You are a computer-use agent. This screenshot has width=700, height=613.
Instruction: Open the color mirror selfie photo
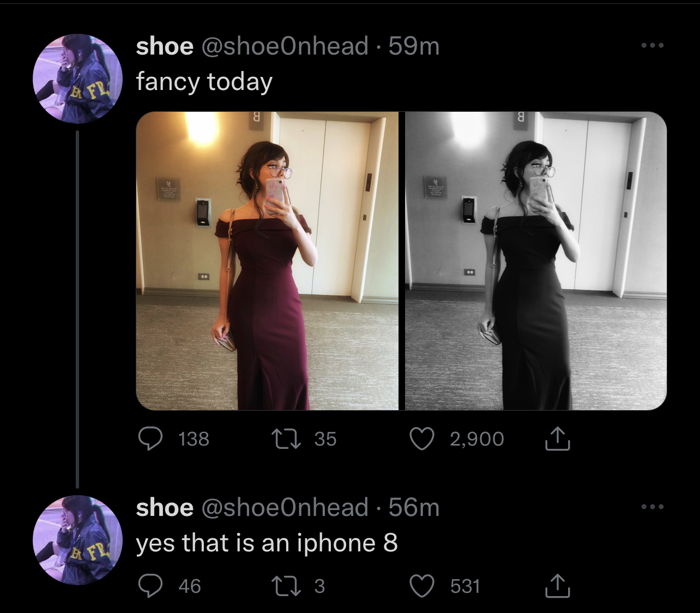point(267,261)
